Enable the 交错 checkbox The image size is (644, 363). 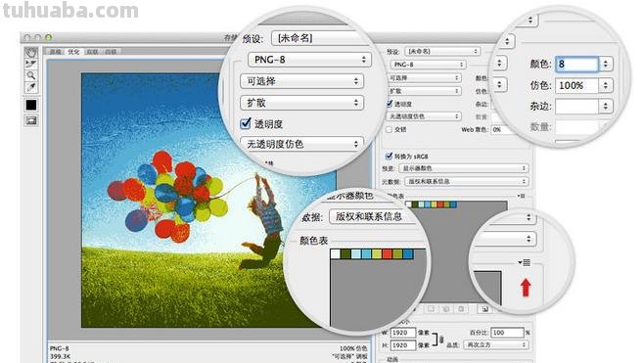point(389,129)
